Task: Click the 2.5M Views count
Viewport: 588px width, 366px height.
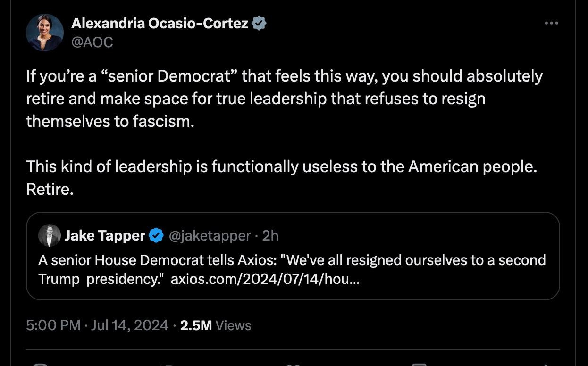Action: coord(216,325)
